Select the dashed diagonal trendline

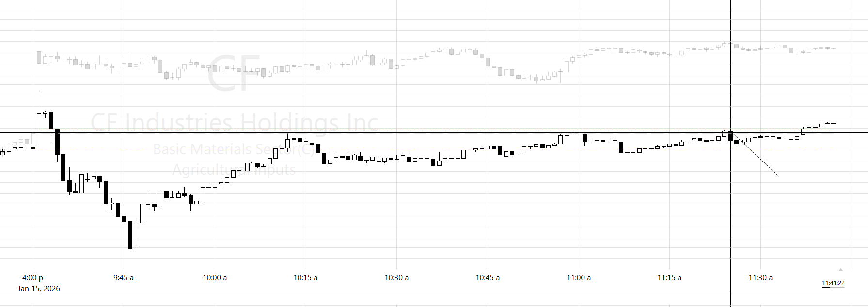(761, 160)
